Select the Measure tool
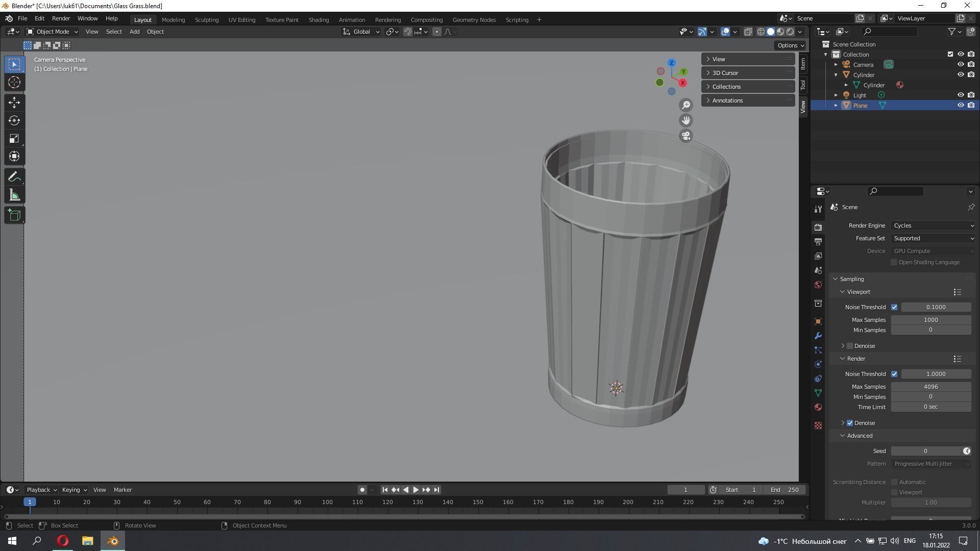This screenshot has width=980, height=551. click(x=14, y=195)
